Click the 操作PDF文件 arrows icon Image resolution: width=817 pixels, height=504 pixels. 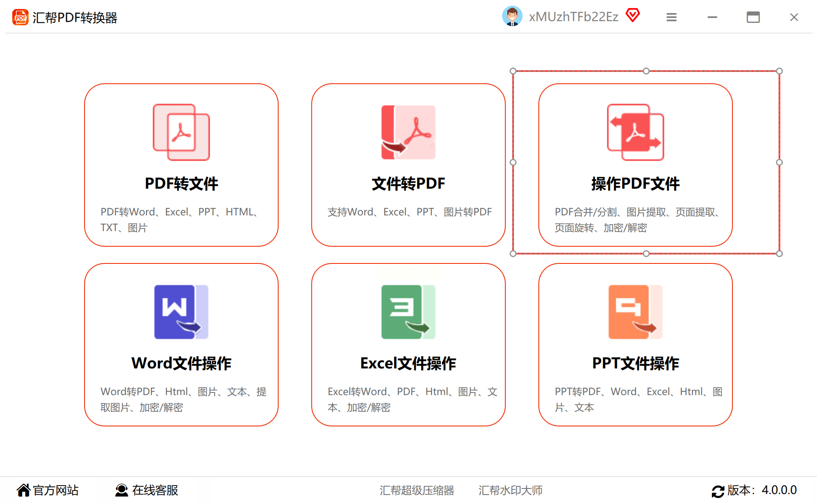point(635,132)
